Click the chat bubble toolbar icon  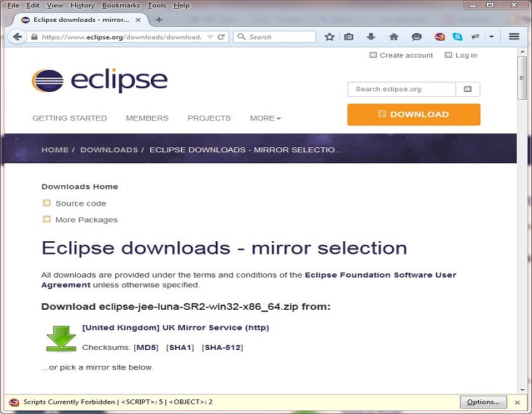point(417,36)
